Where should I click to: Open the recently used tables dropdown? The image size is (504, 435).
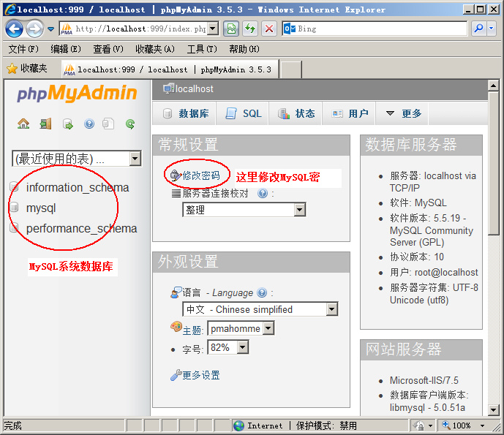(x=135, y=159)
